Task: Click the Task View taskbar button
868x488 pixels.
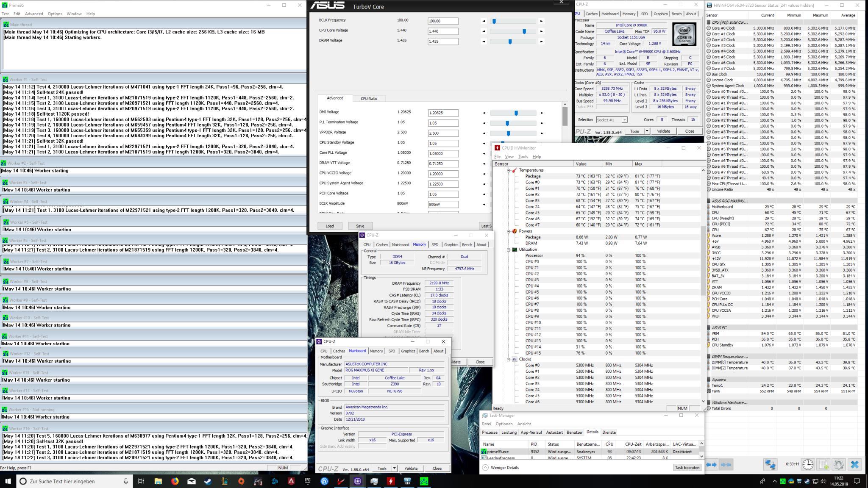Action: [x=141, y=481]
